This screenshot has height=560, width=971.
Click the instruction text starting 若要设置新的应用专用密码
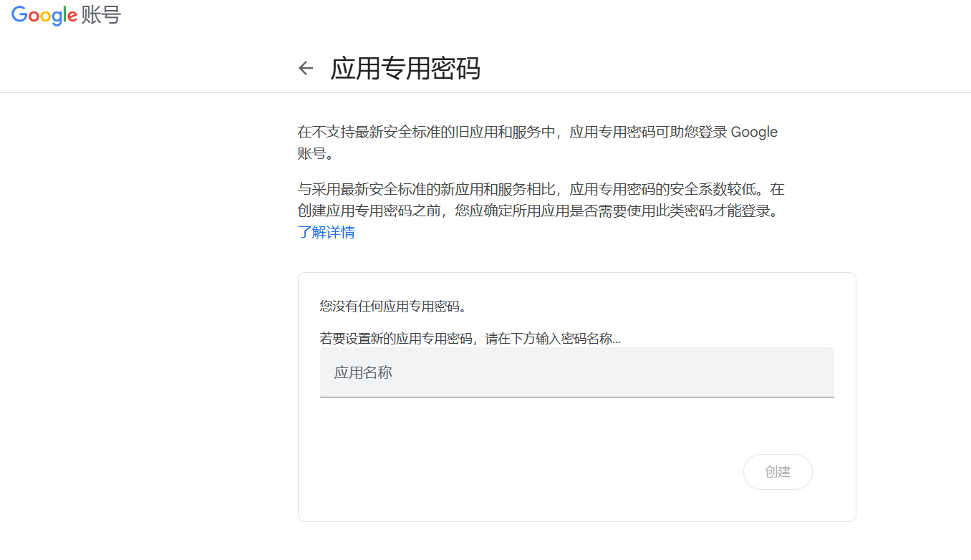[470, 339]
